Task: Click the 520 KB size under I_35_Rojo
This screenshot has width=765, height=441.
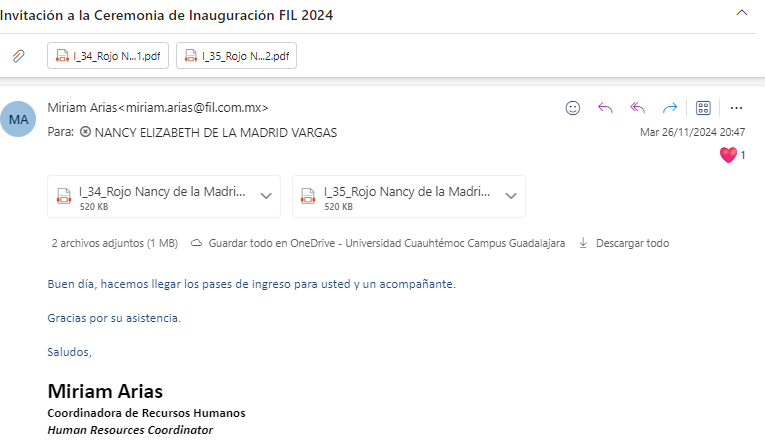Action: tap(338, 207)
